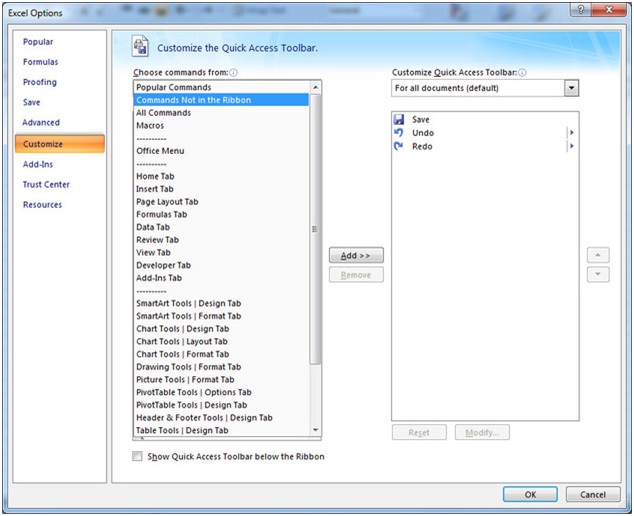Click the Save disk icon in toolbar list
634x516 pixels.
tap(399, 120)
